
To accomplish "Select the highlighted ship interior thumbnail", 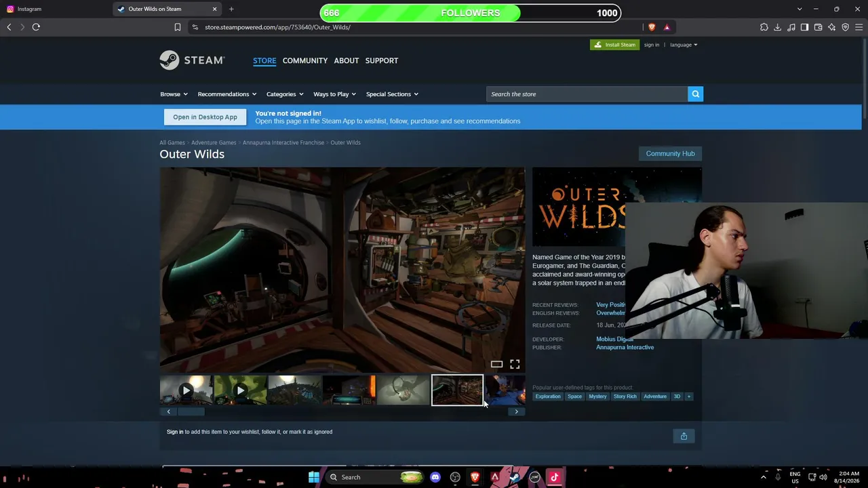I will 458,390.
